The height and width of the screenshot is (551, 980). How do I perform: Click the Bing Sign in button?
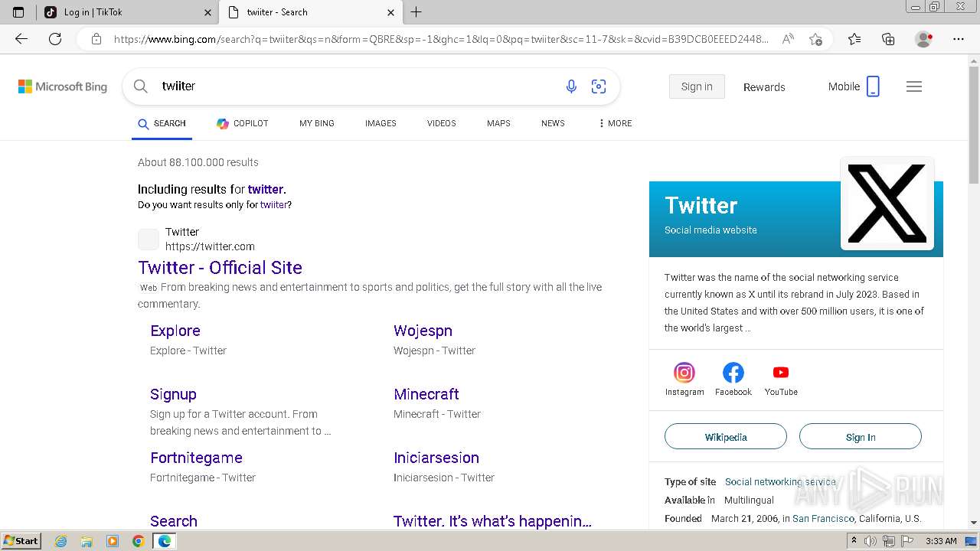coord(697,86)
